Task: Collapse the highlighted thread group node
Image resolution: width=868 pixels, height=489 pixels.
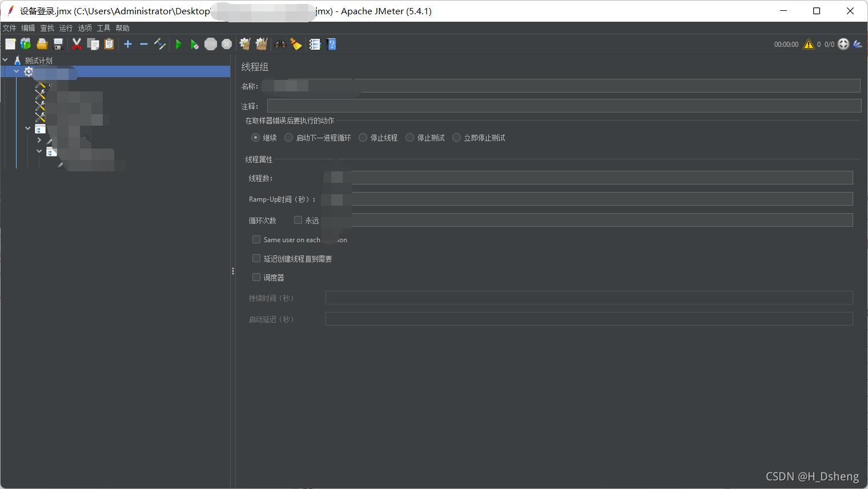Action: click(17, 71)
